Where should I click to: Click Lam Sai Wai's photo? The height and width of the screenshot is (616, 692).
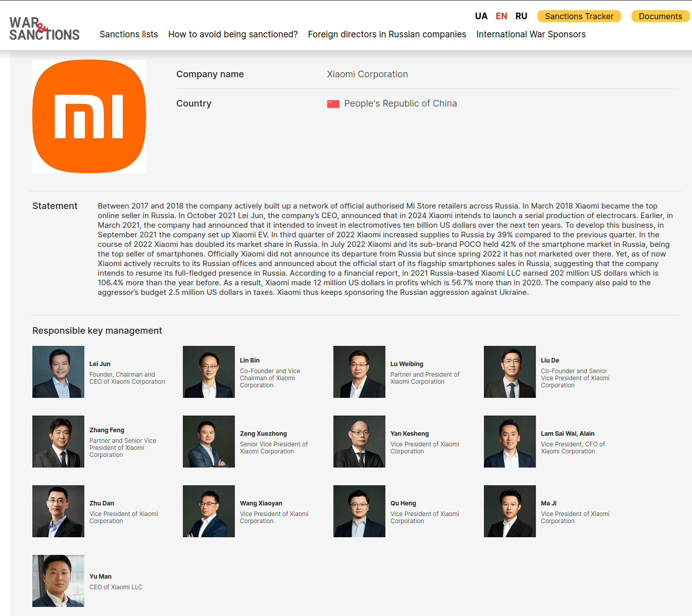coord(510,441)
